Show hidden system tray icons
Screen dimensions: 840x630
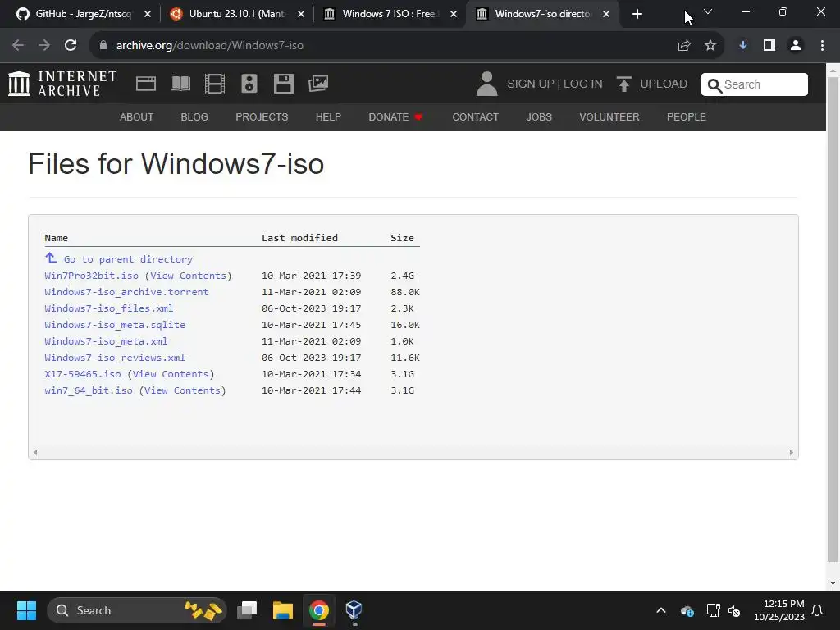click(661, 610)
